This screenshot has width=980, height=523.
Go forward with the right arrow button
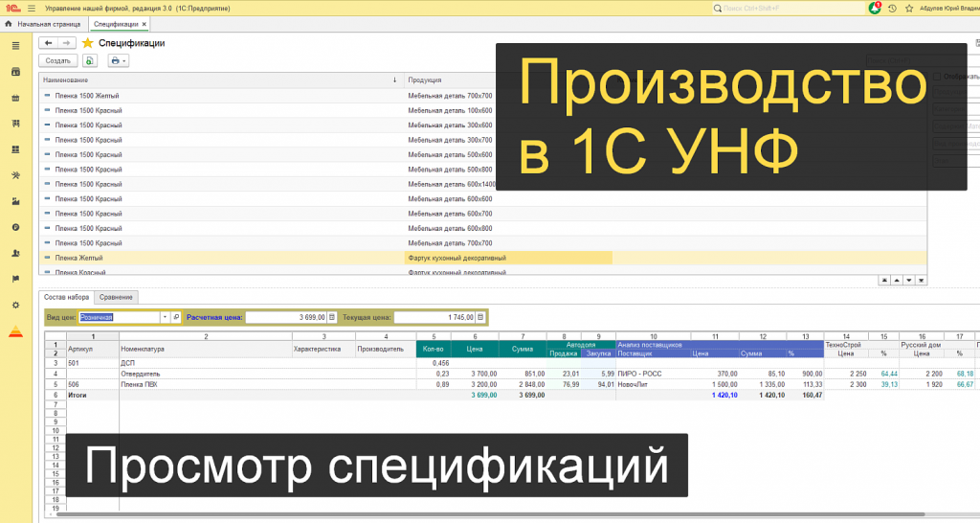pos(66,43)
